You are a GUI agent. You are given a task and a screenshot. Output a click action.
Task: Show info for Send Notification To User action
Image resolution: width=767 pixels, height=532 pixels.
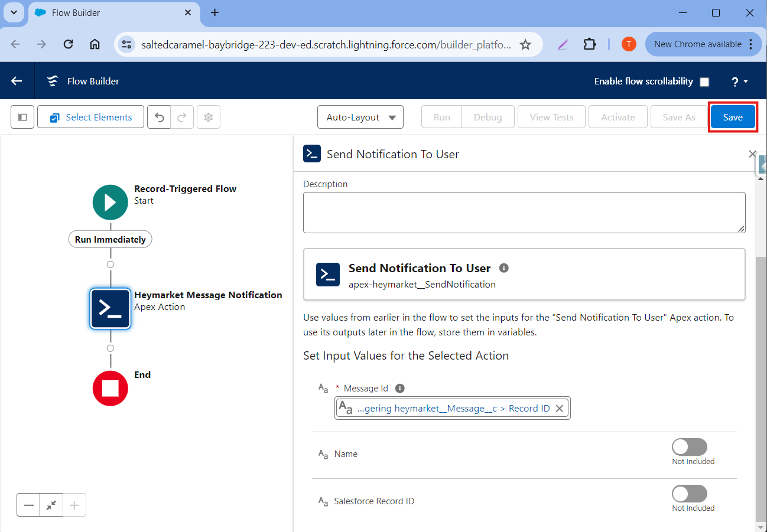(x=504, y=267)
